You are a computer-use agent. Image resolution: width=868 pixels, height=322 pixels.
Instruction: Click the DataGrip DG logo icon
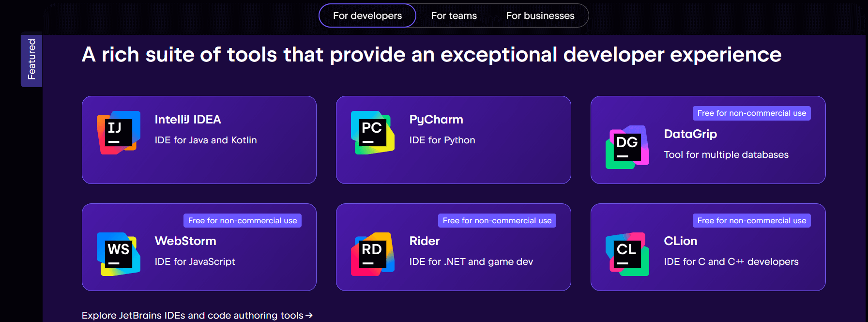point(627,147)
